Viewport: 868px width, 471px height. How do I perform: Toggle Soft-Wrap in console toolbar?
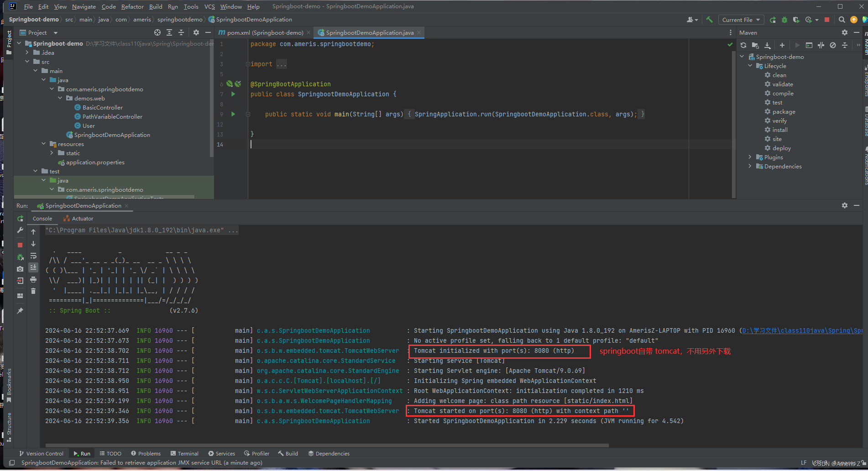pos(33,256)
